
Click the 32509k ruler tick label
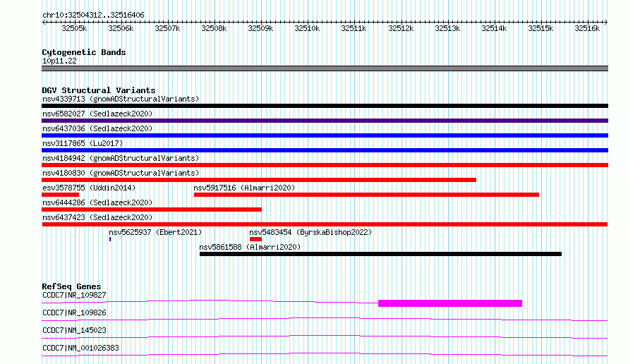(260, 28)
